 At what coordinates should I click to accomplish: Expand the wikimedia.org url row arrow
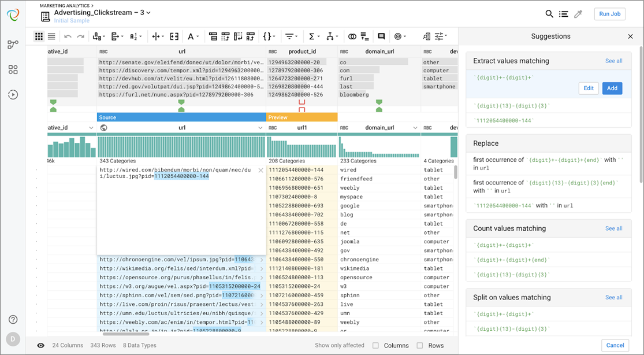tap(262, 269)
